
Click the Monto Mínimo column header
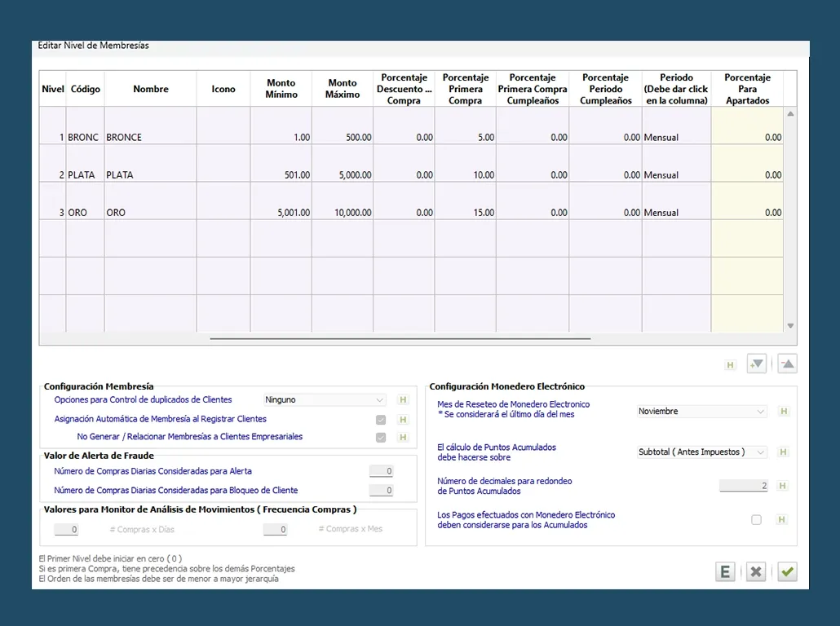point(281,89)
